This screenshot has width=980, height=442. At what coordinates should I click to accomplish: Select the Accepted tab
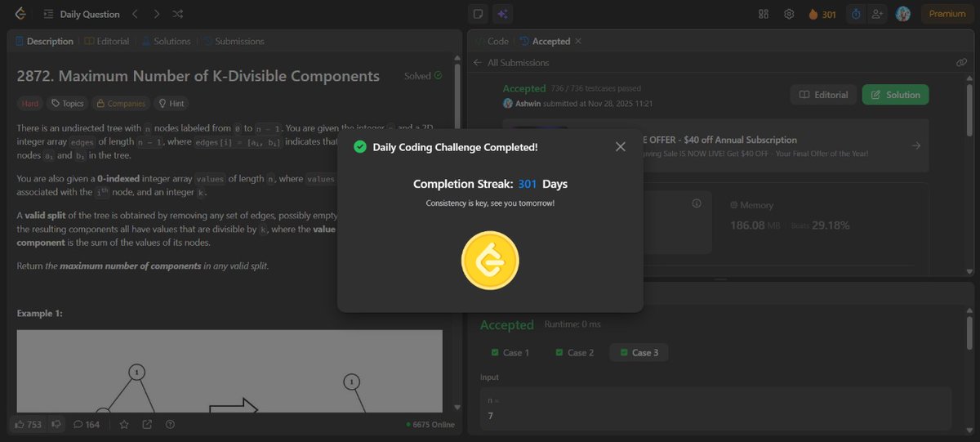coord(545,41)
